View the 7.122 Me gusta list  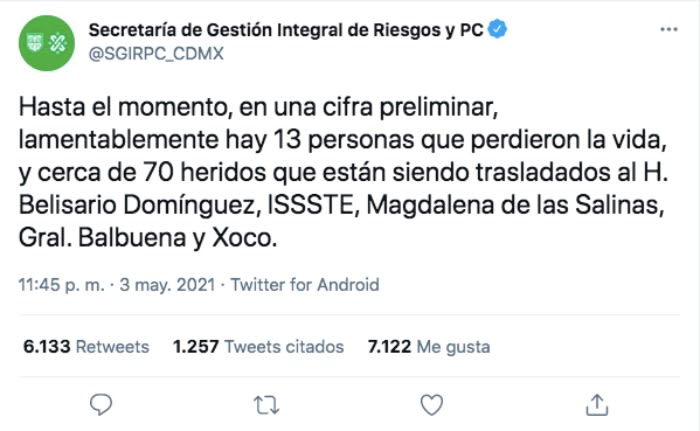[x=429, y=347]
